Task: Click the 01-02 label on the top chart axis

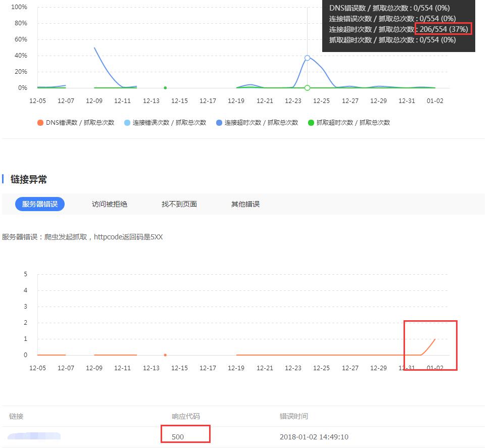Action: [435, 101]
